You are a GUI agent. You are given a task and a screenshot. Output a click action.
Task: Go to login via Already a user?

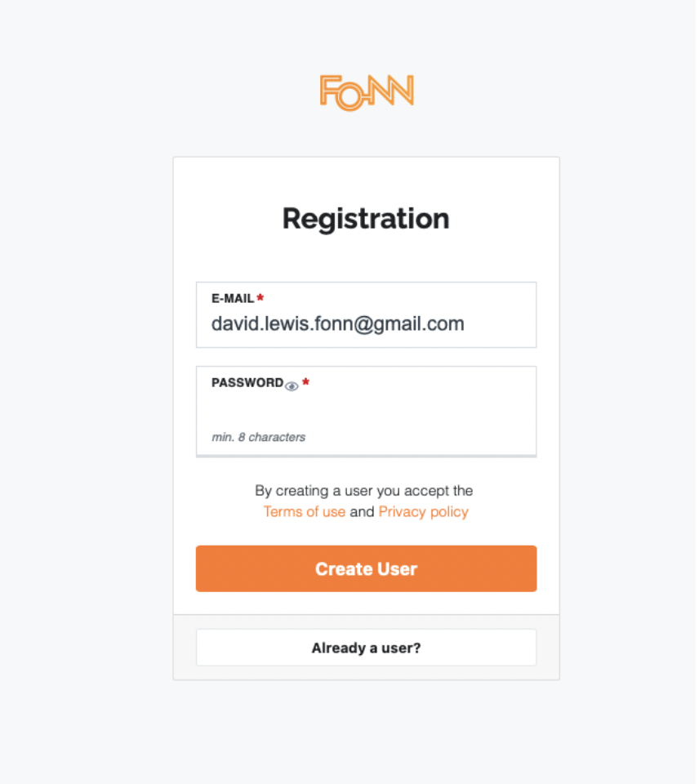click(x=366, y=648)
